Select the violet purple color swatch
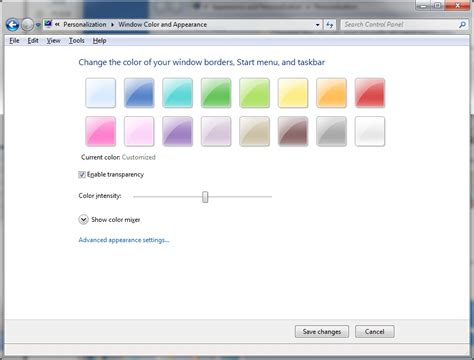 [177, 131]
